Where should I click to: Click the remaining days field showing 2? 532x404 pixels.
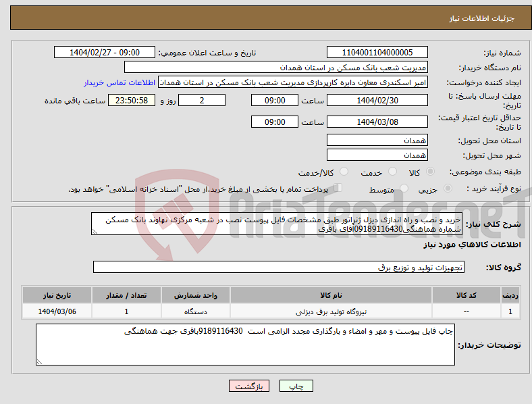[202, 101]
